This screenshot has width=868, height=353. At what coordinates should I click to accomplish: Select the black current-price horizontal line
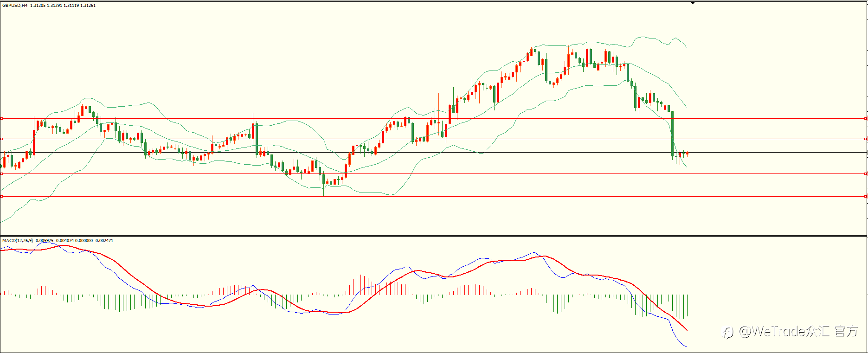(x=434, y=152)
